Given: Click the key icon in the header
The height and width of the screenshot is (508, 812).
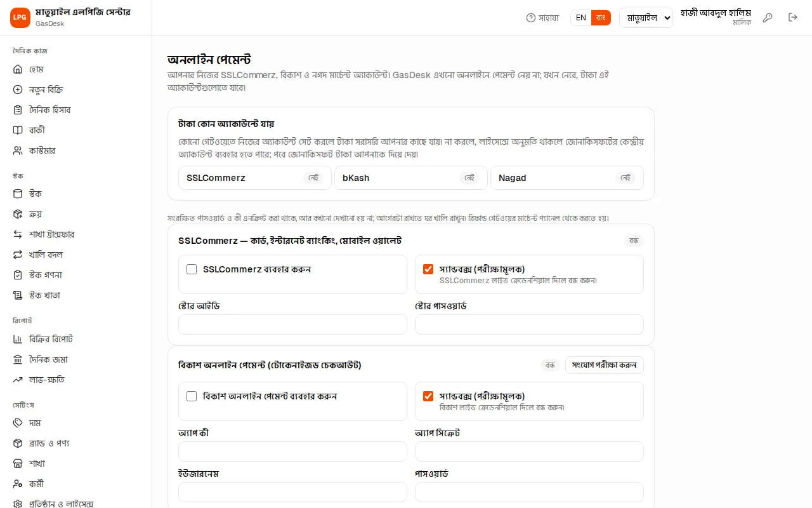Looking at the screenshot, I should 768,18.
